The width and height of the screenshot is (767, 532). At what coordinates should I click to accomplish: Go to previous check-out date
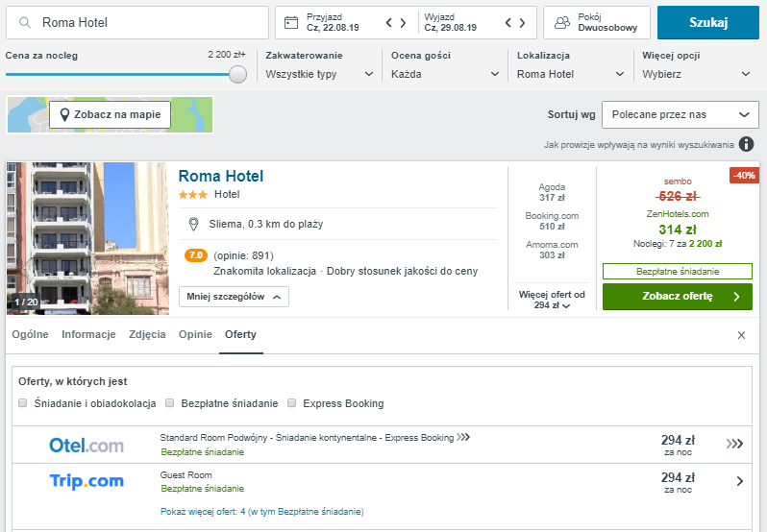508,22
